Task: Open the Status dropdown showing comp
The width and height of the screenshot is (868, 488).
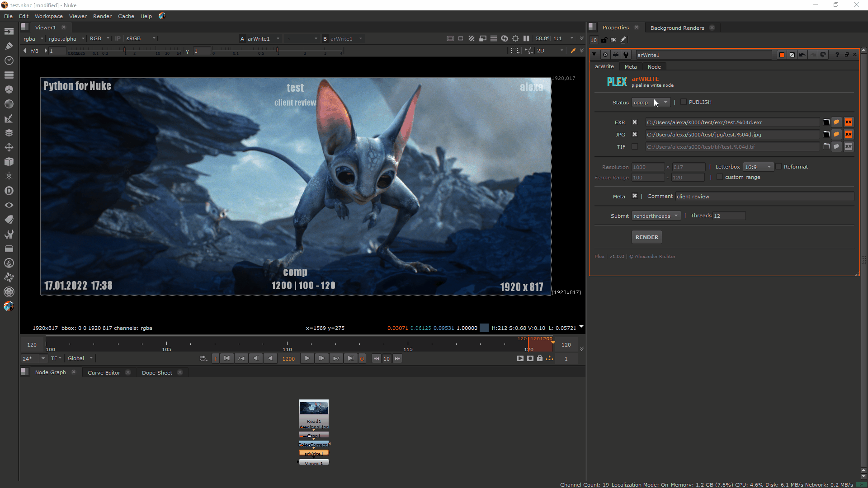Action: (651, 102)
